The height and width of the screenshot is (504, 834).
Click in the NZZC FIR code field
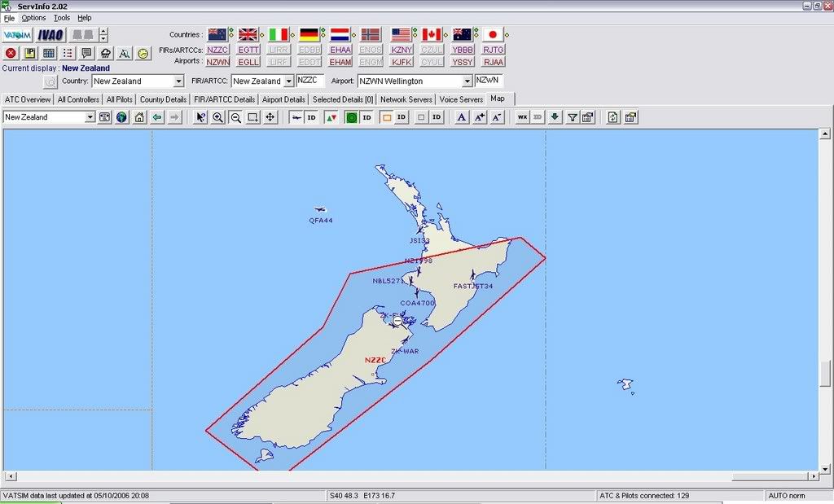[x=309, y=81]
